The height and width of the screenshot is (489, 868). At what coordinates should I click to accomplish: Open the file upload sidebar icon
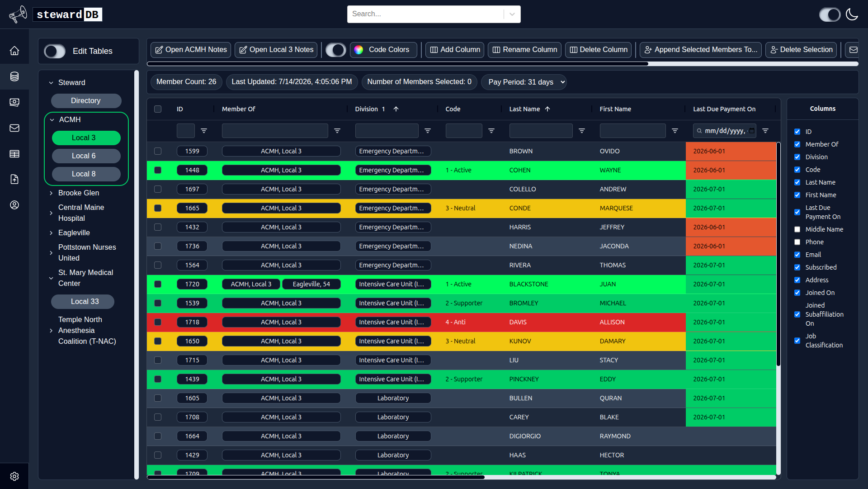(x=14, y=179)
